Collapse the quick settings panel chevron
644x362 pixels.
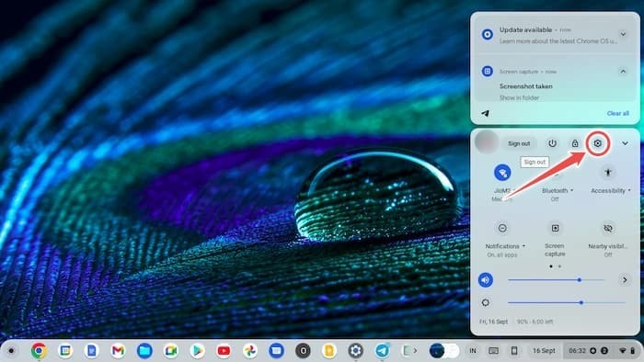pyautogui.click(x=625, y=143)
